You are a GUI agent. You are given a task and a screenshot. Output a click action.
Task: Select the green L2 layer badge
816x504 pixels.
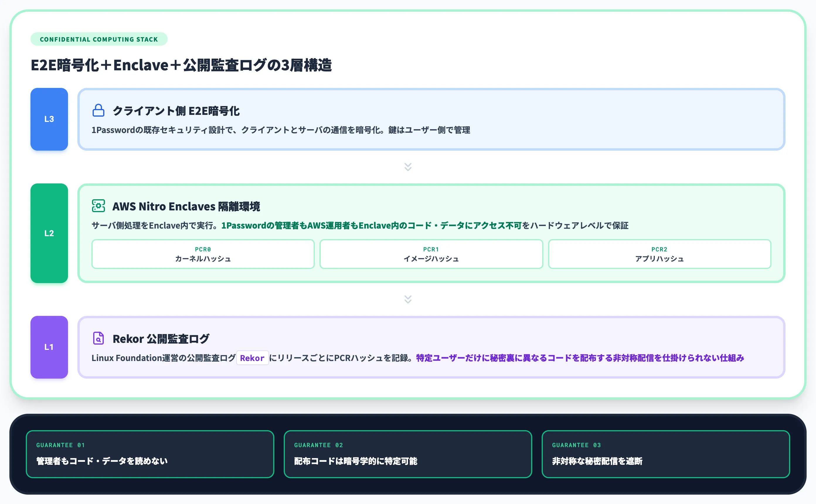(49, 233)
